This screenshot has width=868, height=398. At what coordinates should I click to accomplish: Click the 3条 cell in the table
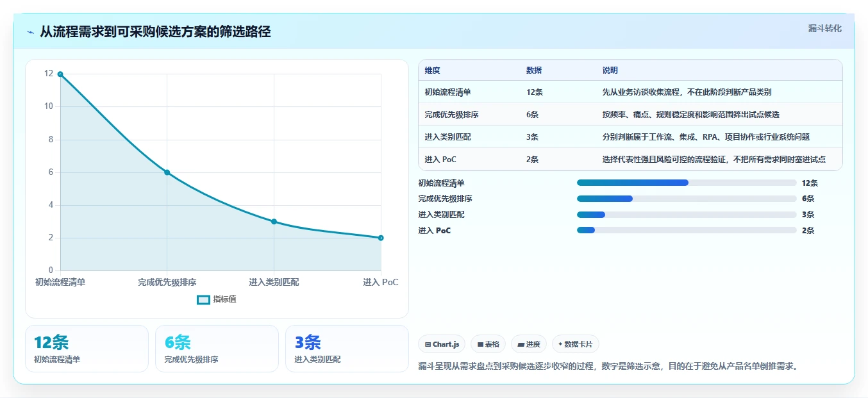click(x=533, y=137)
